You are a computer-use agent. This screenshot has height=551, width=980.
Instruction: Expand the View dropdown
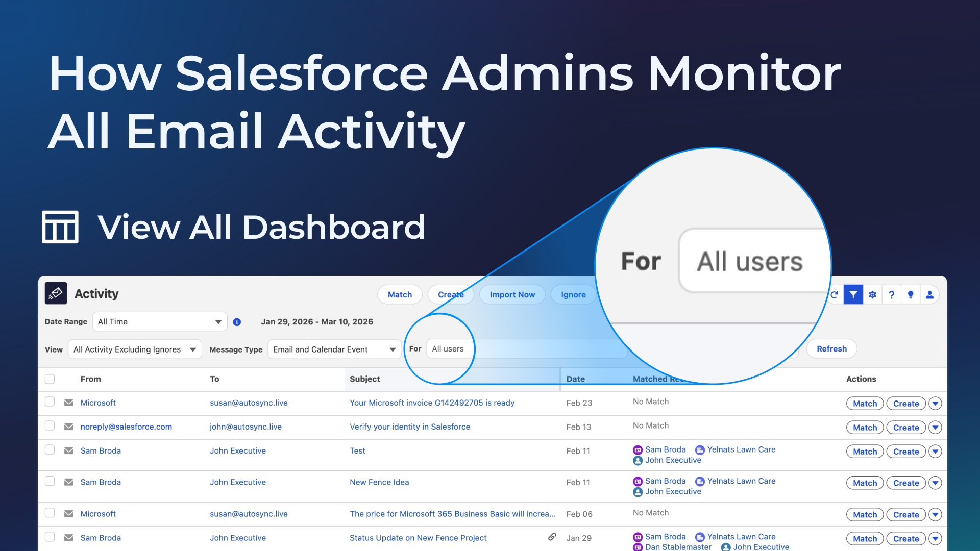pyautogui.click(x=135, y=349)
